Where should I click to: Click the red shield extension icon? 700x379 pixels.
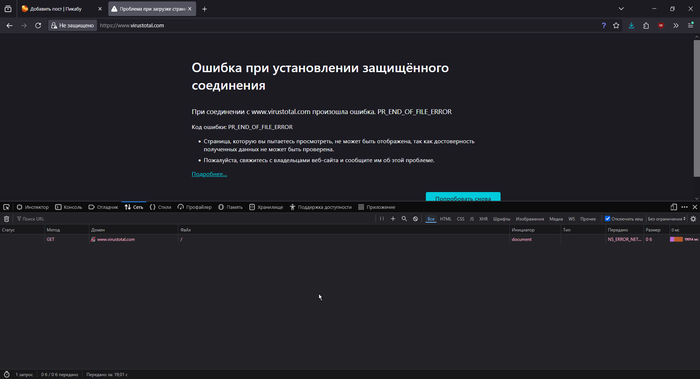pos(661,25)
